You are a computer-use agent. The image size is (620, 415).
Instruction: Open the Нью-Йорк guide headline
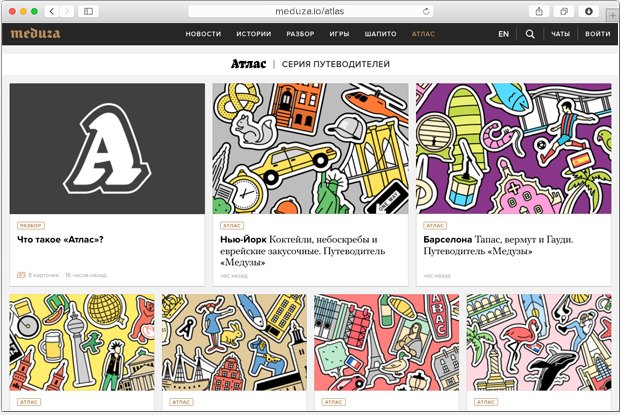click(x=302, y=251)
